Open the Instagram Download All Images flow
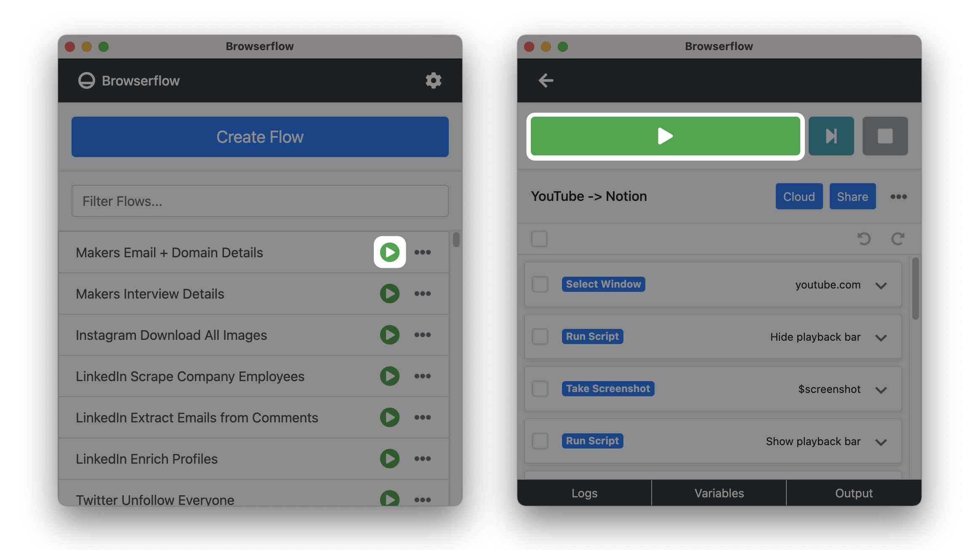The height and width of the screenshot is (550, 980). point(171,335)
